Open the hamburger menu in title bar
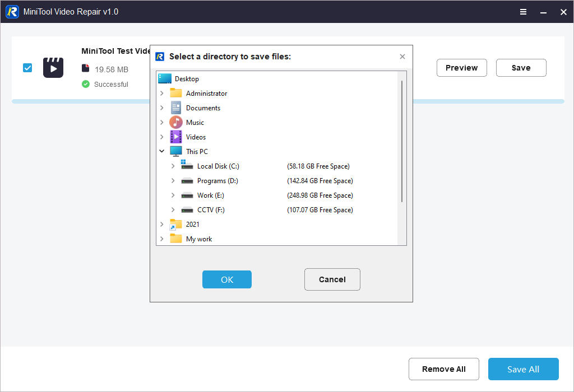Screen dimensions: 574x392 523,12
